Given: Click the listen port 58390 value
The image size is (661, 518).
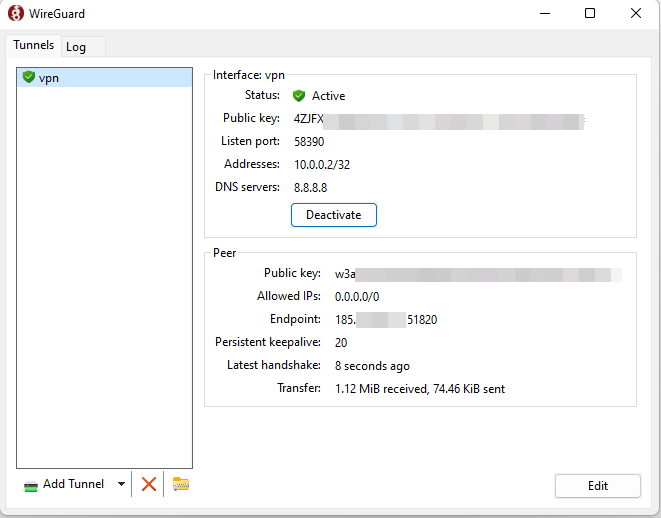Looking at the screenshot, I should [x=309, y=142].
